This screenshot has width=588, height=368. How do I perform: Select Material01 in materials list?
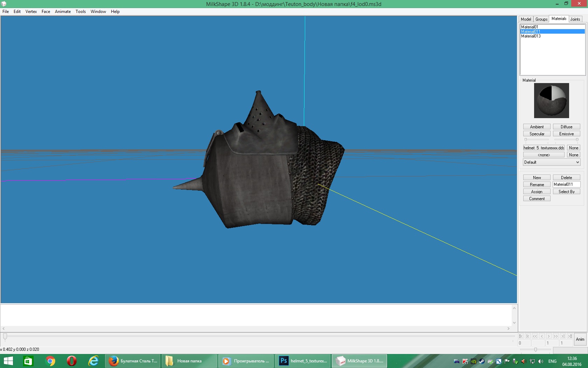553,27
